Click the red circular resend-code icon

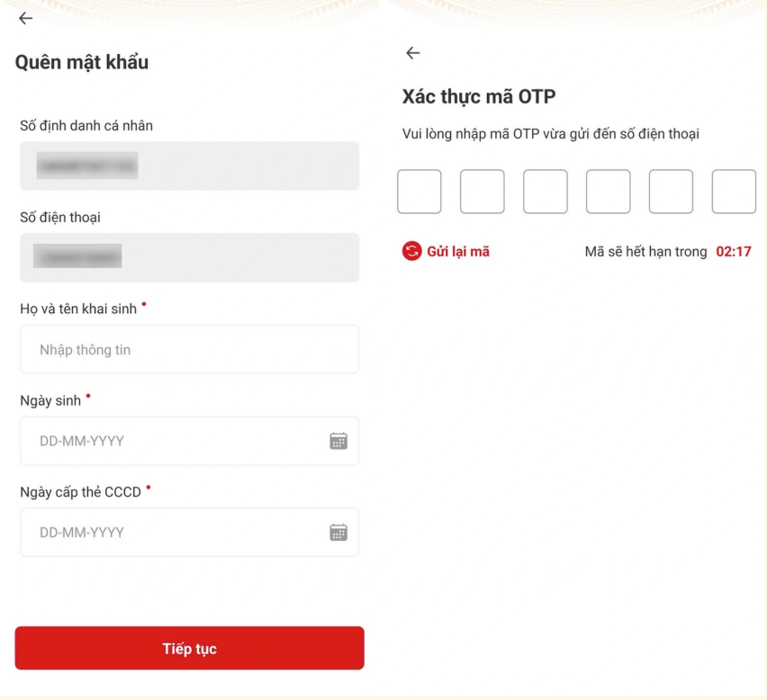(x=411, y=252)
